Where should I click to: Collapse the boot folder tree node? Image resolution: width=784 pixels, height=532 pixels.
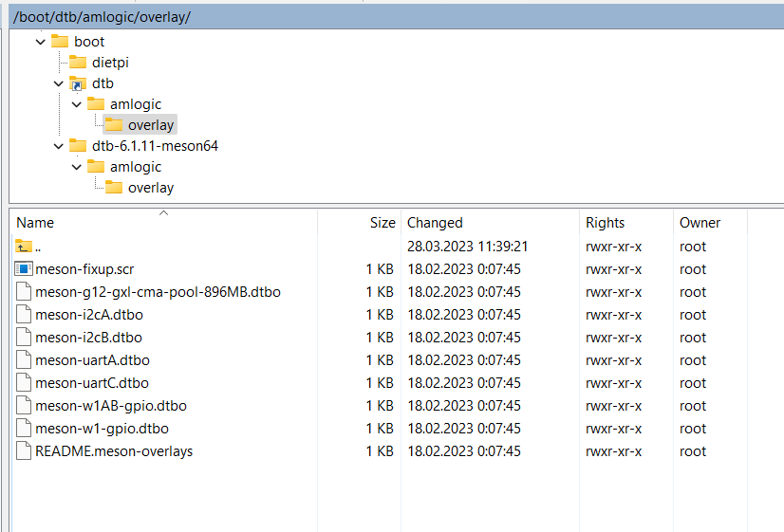40,42
